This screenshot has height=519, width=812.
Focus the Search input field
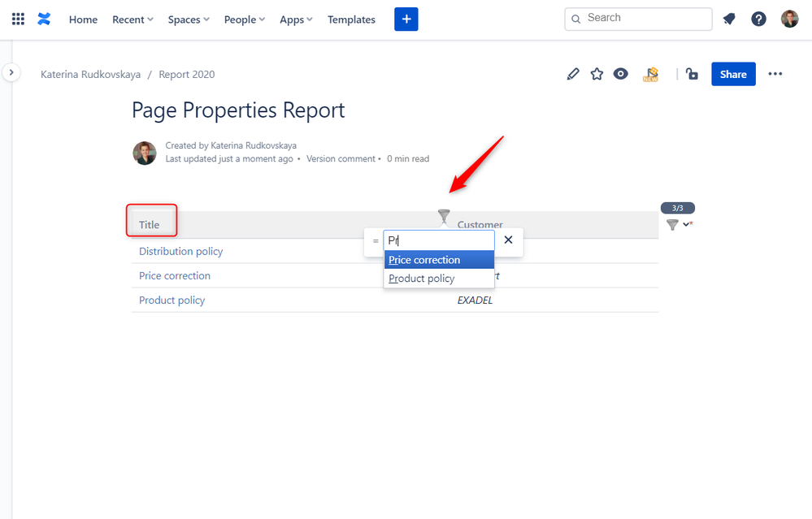(x=638, y=19)
